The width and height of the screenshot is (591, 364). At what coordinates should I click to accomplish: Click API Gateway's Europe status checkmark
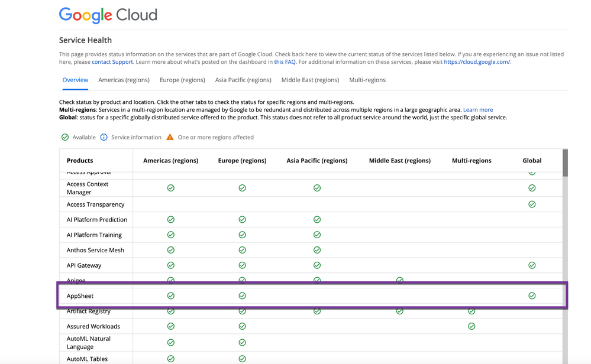[243, 265]
